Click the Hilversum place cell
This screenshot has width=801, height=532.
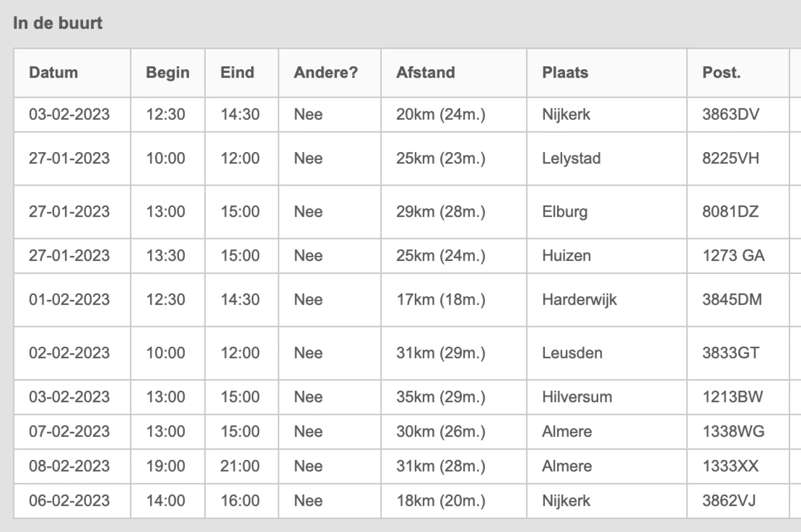coord(577,397)
